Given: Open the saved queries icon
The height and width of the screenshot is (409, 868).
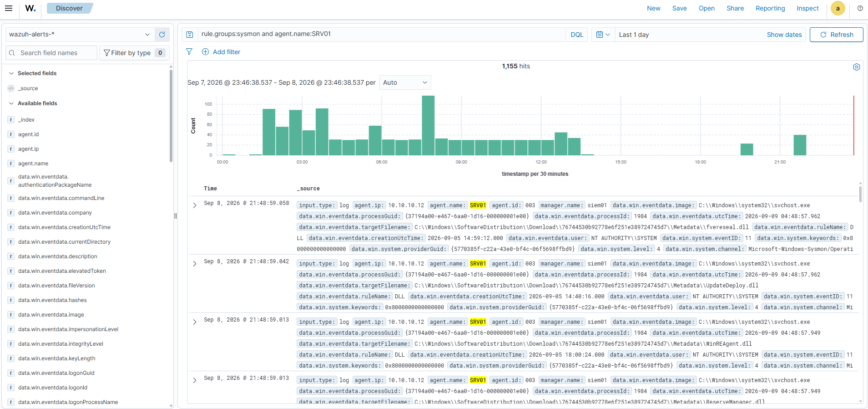Looking at the screenshot, I should pyautogui.click(x=190, y=35).
